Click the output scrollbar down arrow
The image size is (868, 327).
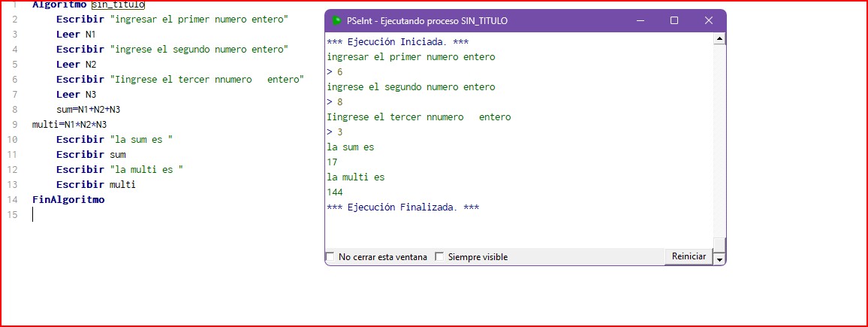click(x=719, y=258)
